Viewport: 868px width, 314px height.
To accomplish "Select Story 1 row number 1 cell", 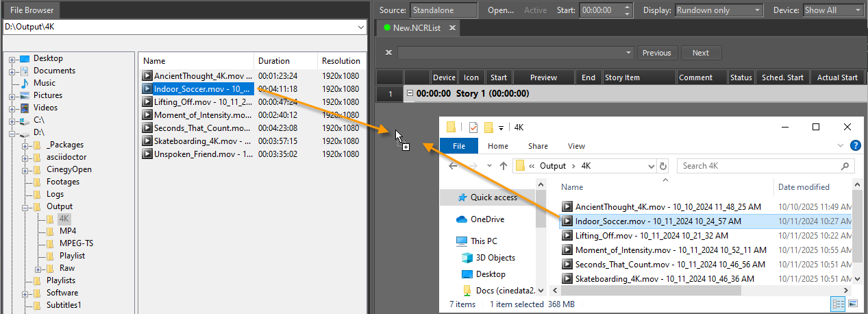I will [390, 93].
